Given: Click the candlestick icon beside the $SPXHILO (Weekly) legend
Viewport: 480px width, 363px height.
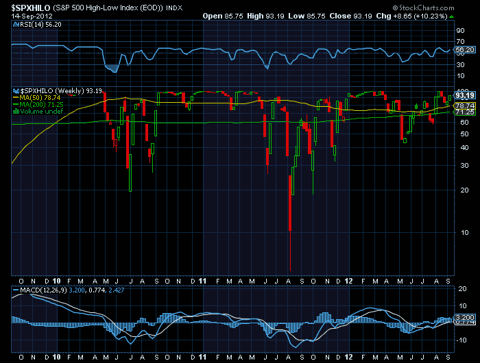Looking at the screenshot, I should (x=16, y=91).
